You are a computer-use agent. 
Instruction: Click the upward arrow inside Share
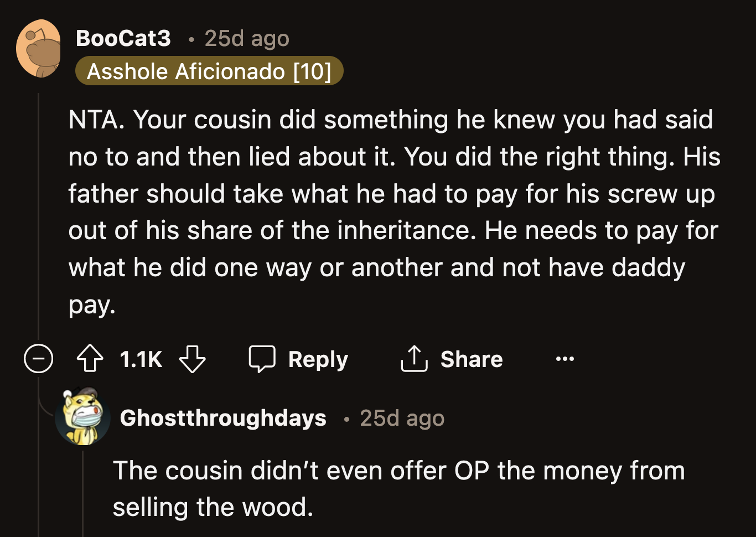(x=413, y=359)
